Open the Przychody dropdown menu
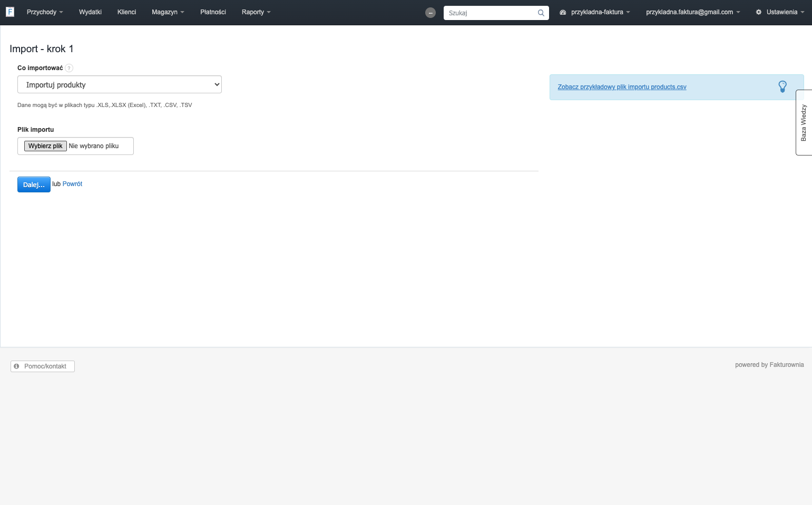This screenshot has width=812, height=505. click(45, 12)
